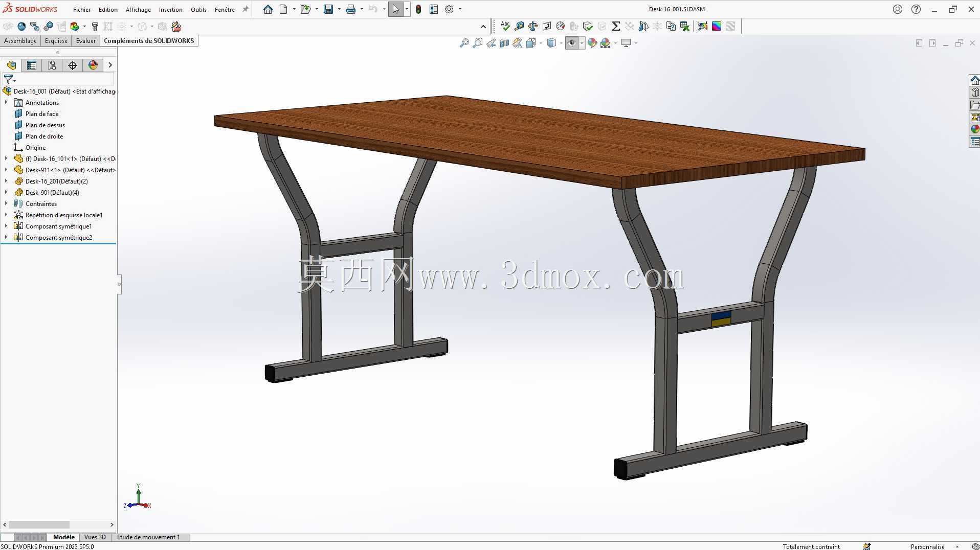Click the Zoom to Area icon
Screen dimensions: 980x550
(478, 43)
